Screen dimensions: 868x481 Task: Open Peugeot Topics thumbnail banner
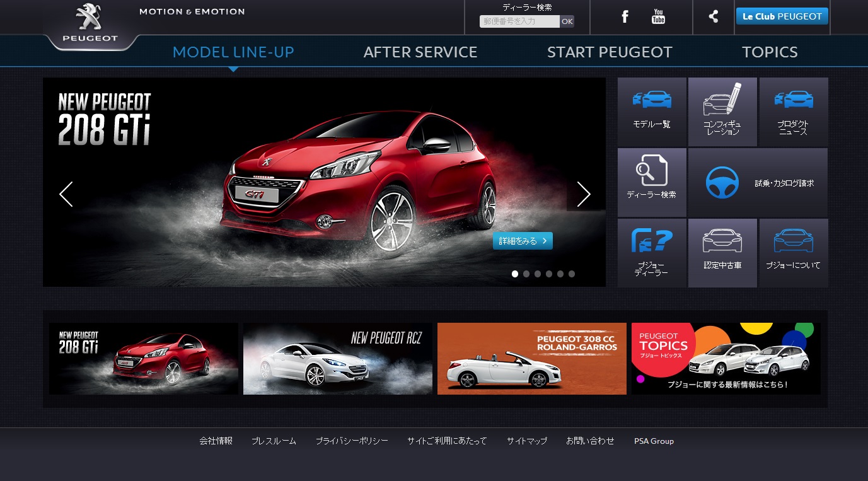pos(726,359)
